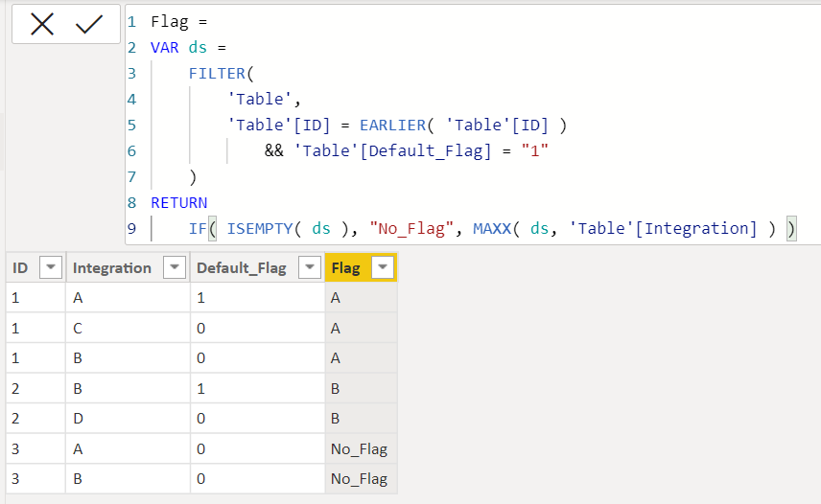Click the ISEMPTY function on line 9
This screenshot has width=821, height=504.
pos(260,228)
